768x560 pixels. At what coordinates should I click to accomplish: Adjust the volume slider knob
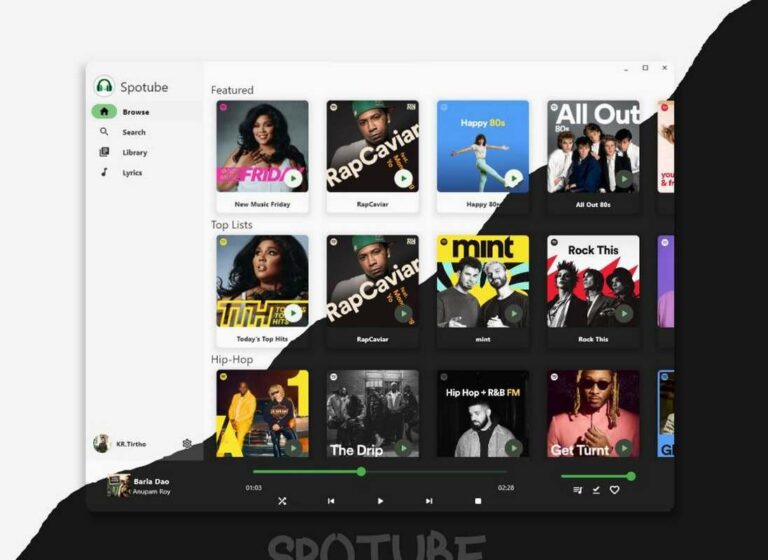click(631, 476)
